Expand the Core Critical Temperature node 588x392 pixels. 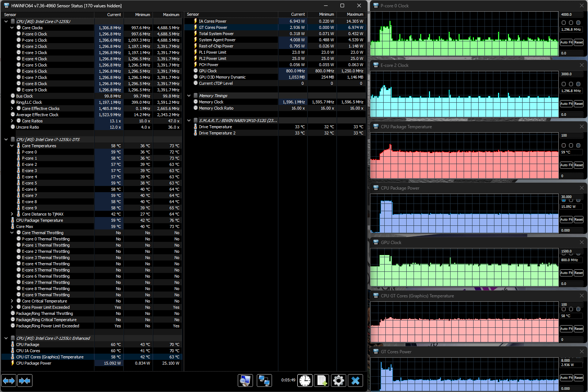(12, 301)
